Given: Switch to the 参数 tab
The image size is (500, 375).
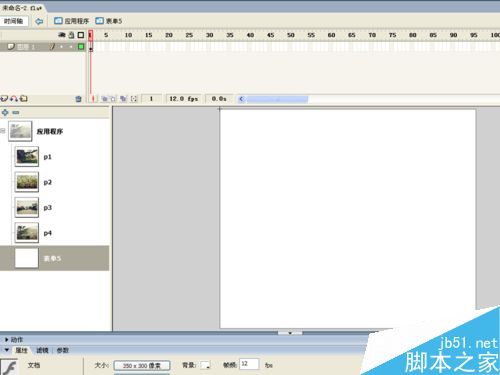Looking at the screenshot, I should pos(62,350).
